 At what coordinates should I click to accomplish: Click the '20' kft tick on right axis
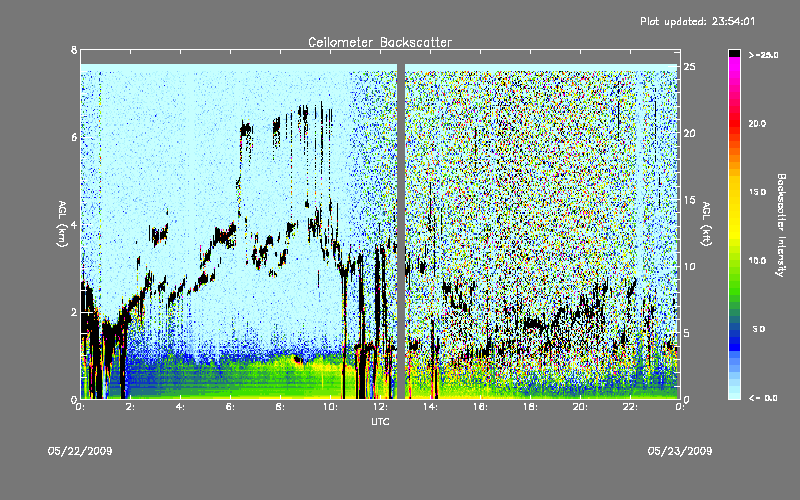point(690,133)
